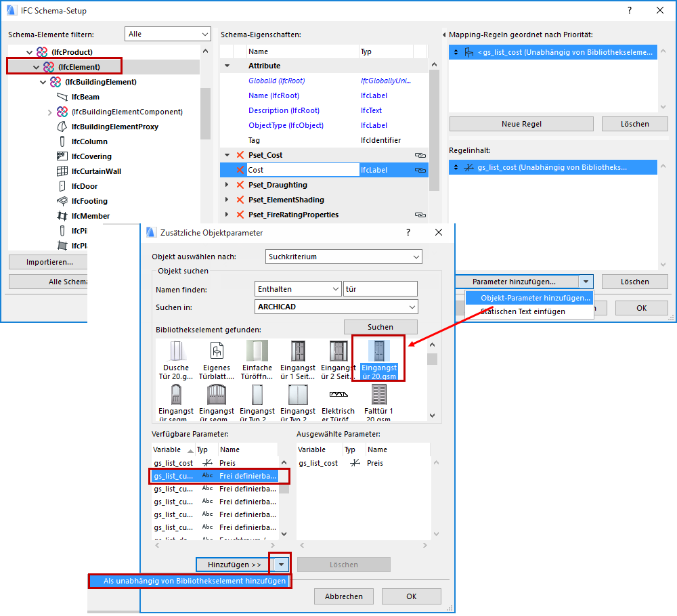Click the Abbrechen button
This screenshot has width=677, height=616.
tap(344, 596)
